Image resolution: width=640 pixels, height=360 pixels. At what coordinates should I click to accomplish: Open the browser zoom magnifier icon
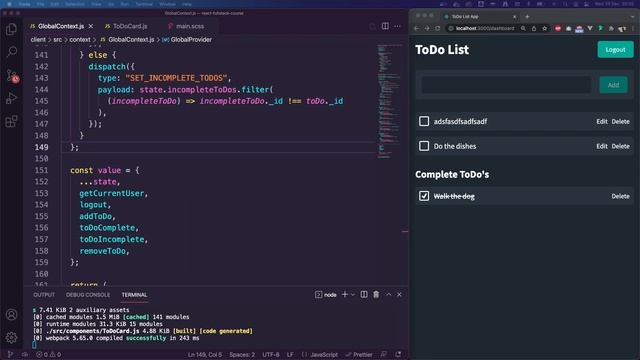click(523, 28)
